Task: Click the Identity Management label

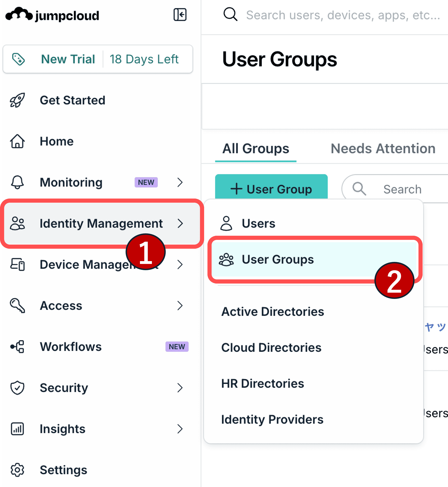Action: coord(101,223)
